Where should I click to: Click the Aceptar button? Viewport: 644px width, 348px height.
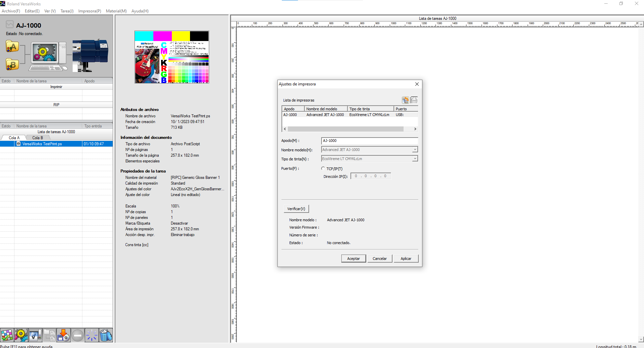tap(353, 259)
